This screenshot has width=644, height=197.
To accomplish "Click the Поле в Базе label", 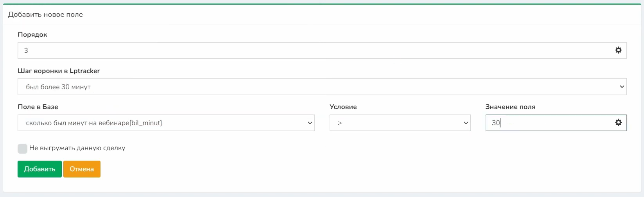I will tap(38, 107).
